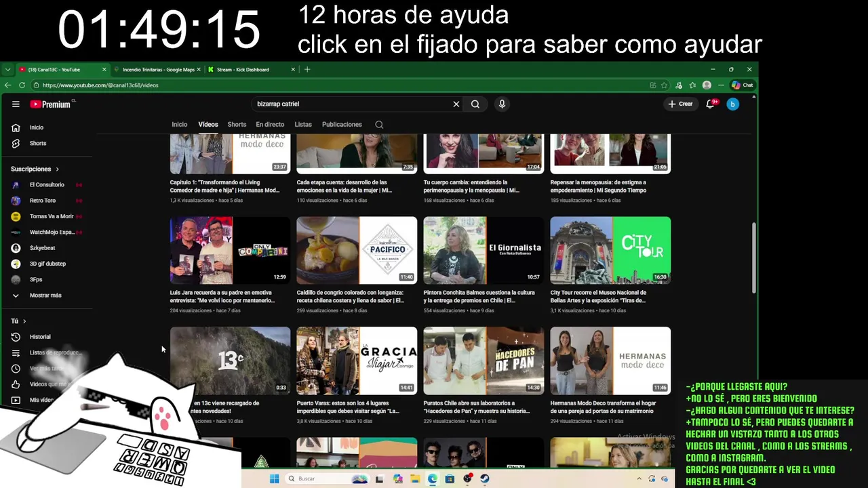
Task: Search within channel using magnifier icon
Action: (x=379, y=125)
